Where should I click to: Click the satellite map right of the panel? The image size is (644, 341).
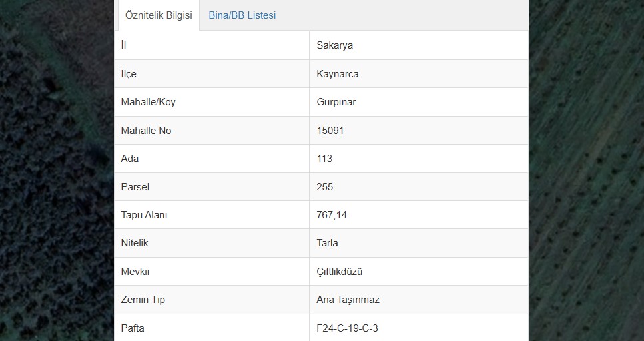pyautogui.click(x=587, y=170)
